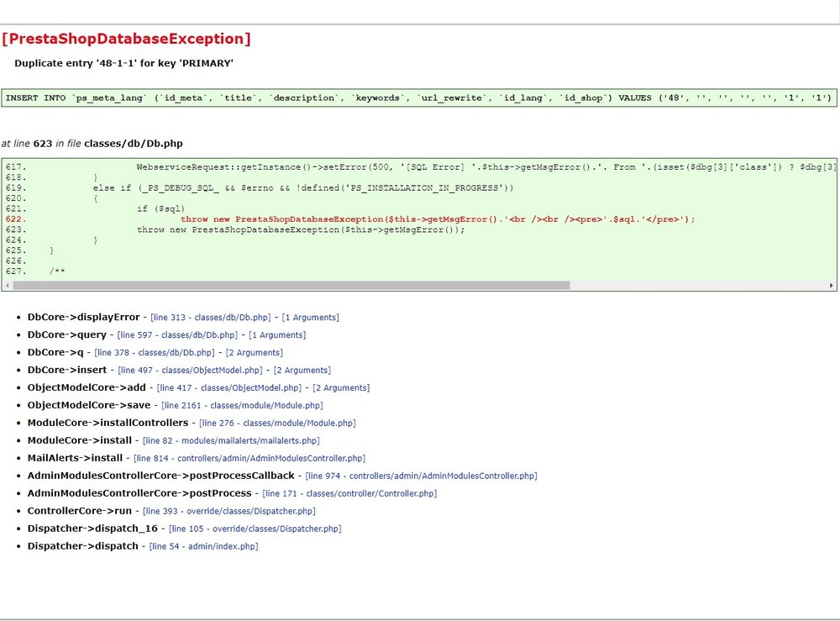Screen dimensions: 840x621
Task: Show DbCore->displayError [1 Arguments]
Action: coord(310,317)
